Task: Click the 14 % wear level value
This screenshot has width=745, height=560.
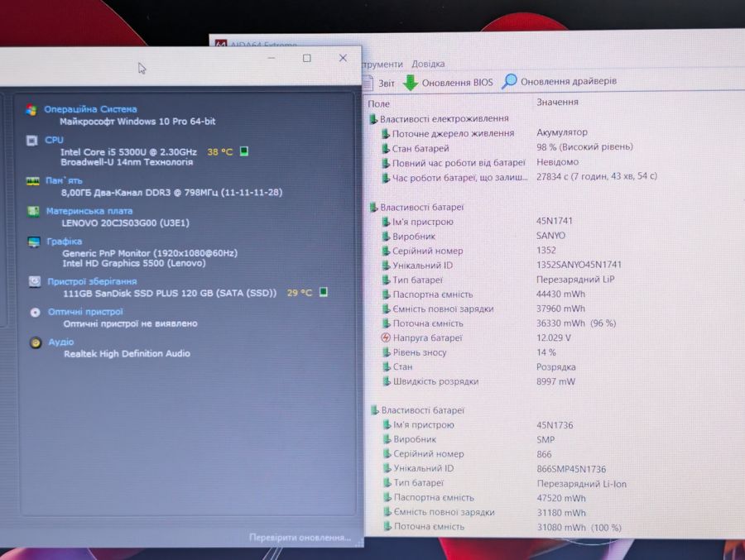Action: tap(546, 352)
